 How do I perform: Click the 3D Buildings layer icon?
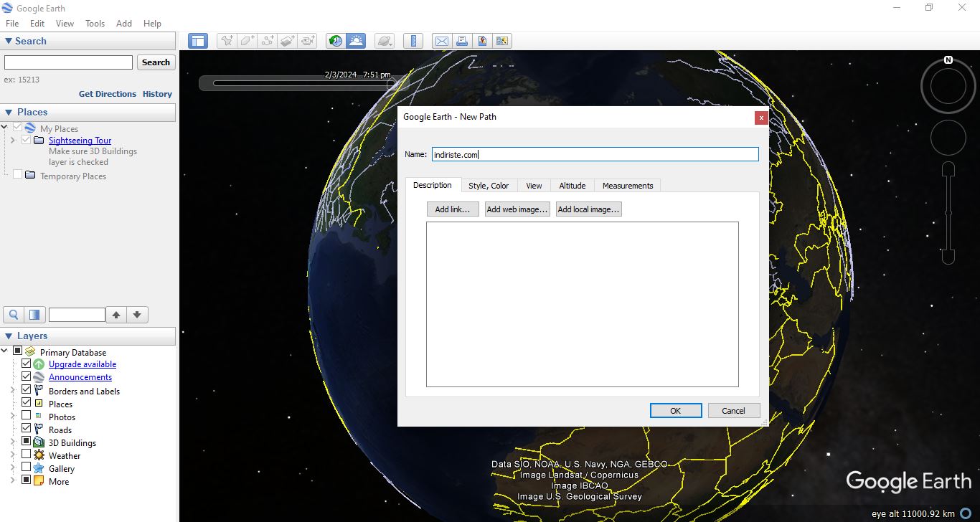tap(39, 442)
